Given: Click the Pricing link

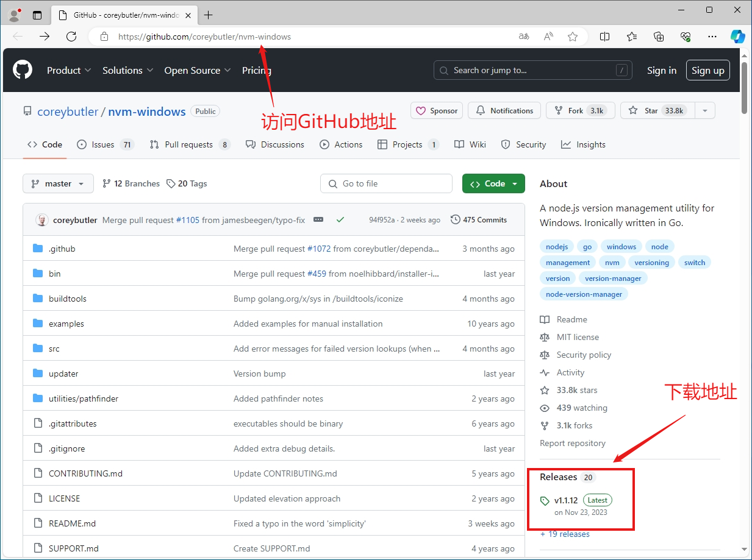Looking at the screenshot, I should click(257, 70).
